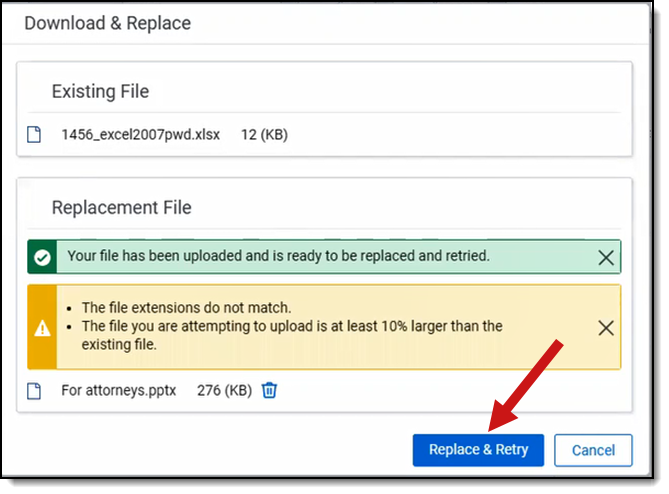Click the Replace & Retry button

point(478,450)
